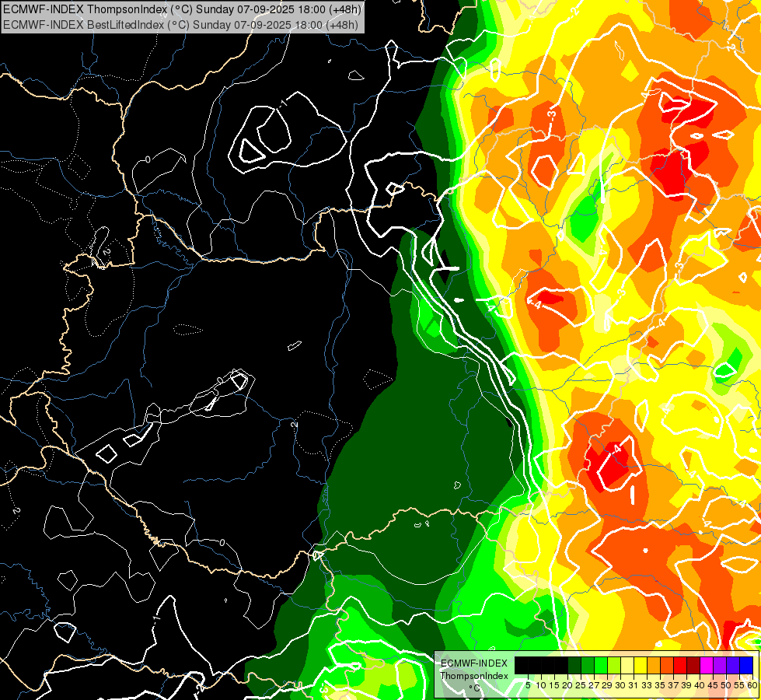Screen dimensions: 761x700
Task: Click legend scale value 55
Action: (740, 685)
